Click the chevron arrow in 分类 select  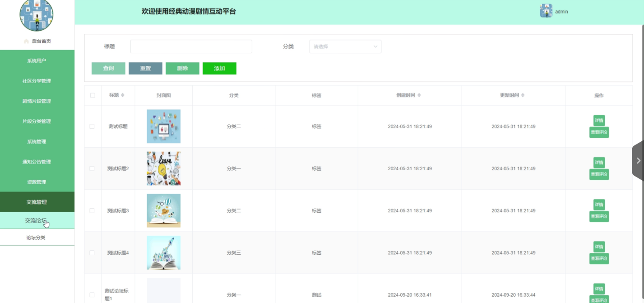375,47
